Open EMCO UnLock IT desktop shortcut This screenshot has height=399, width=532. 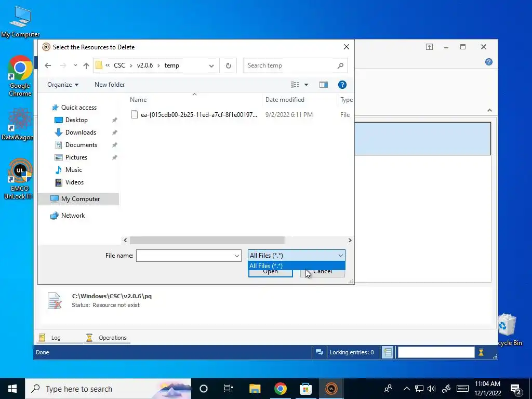[19, 179]
